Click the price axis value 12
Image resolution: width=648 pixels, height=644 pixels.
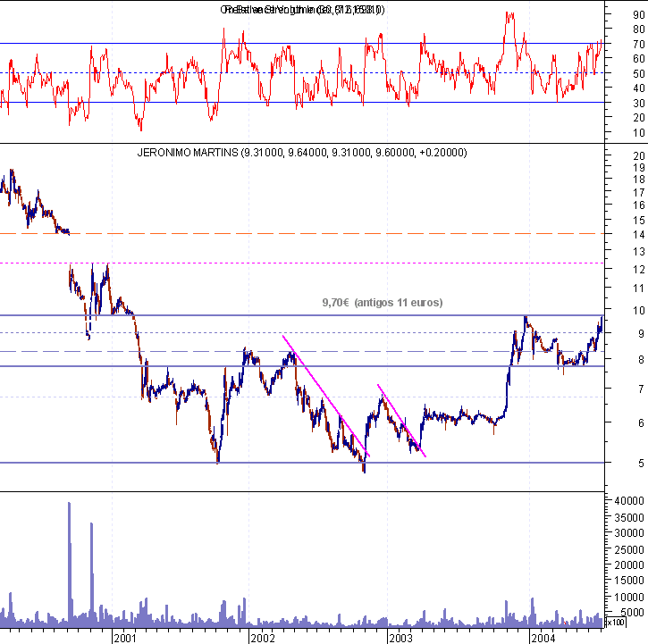click(x=639, y=270)
